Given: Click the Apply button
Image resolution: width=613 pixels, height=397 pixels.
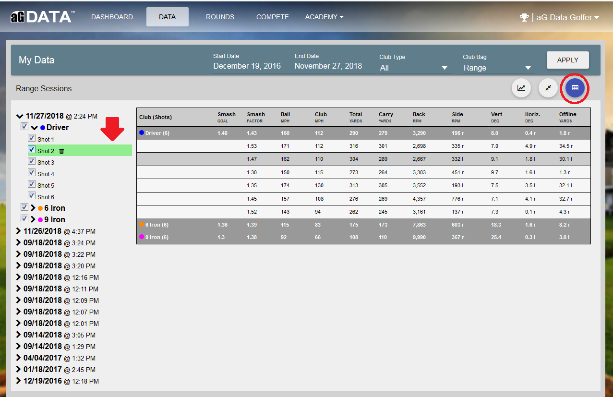Looking at the screenshot, I should (x=568, y=60).
